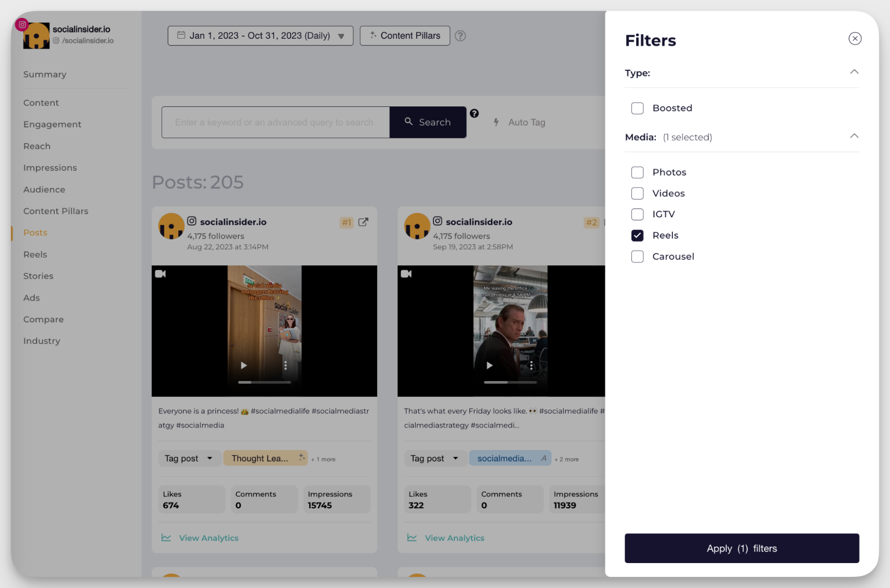Uncheck the Reels checkbox
This screenshot has height=588, width=890.
(x=637, y=235)
